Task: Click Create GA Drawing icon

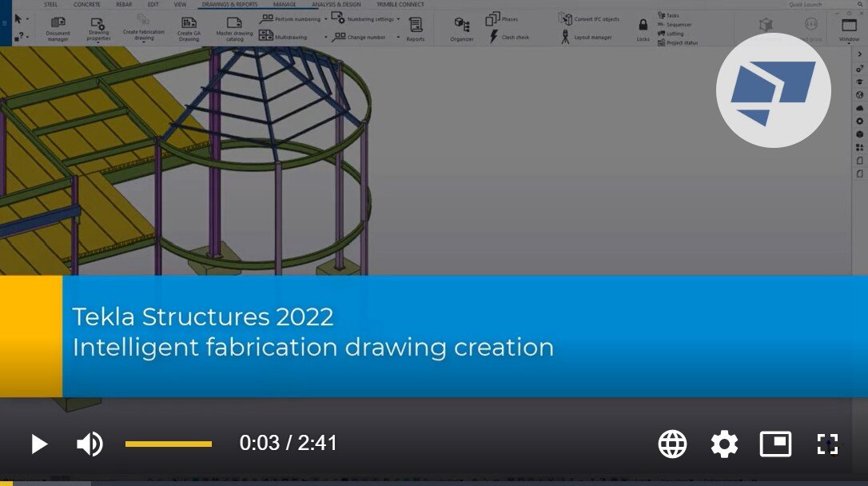Action: (x=189, y=29)
